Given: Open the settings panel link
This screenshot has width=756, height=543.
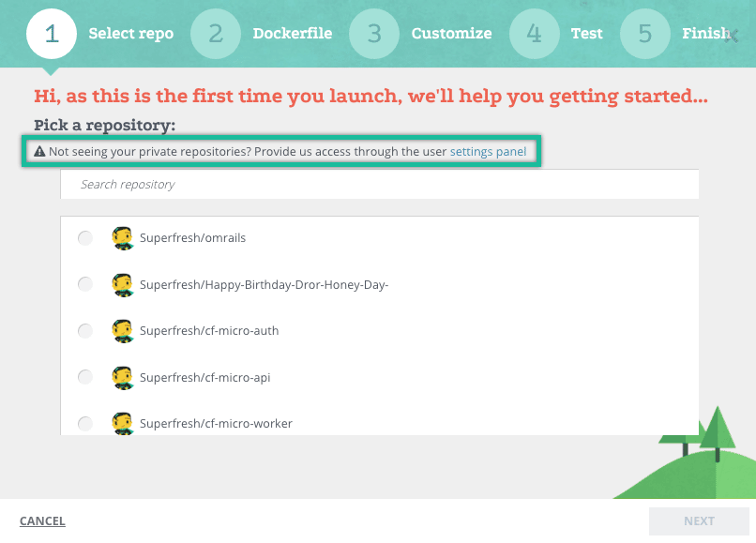Looking at the screenshot, I should click(488, 151).
